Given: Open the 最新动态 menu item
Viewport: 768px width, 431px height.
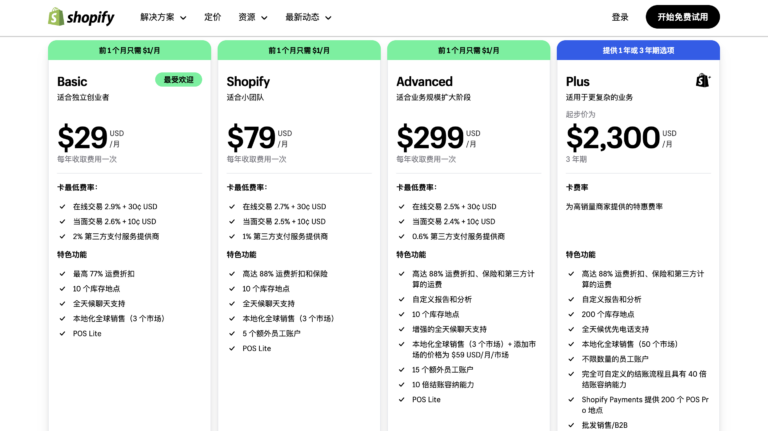Looking at the screenshot, I should click(x=302, y=17).
